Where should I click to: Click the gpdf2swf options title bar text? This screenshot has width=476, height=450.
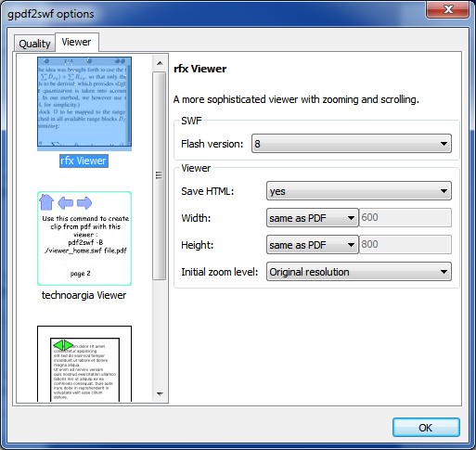pos(51,14)
